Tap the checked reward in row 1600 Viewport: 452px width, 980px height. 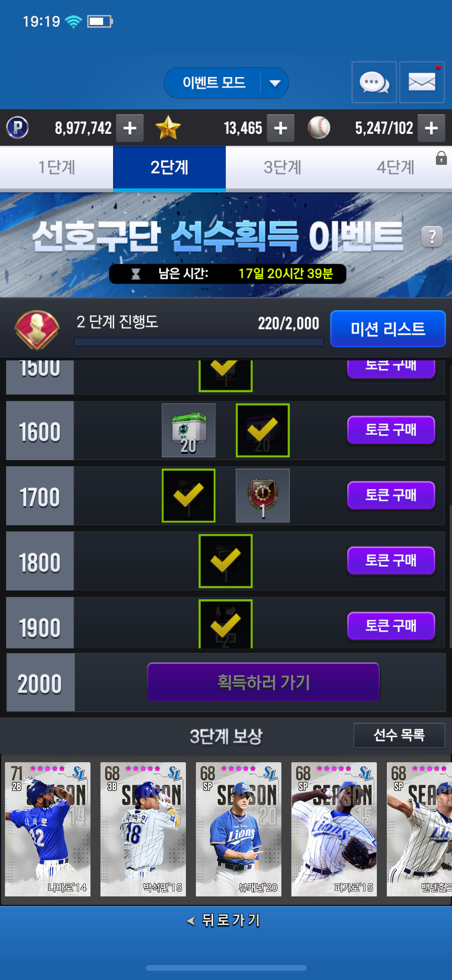pos(263,430)
